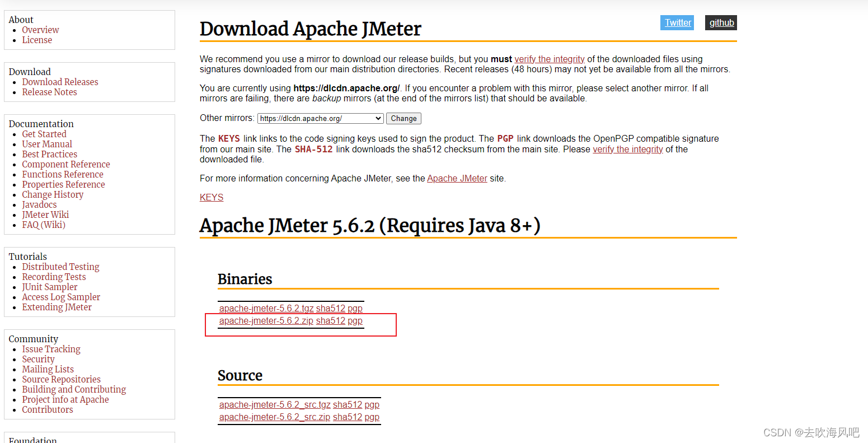Image resolution: width=868 pixels, height=443 pixels.
Task: View the License page under About
Action: coord(37,40)
